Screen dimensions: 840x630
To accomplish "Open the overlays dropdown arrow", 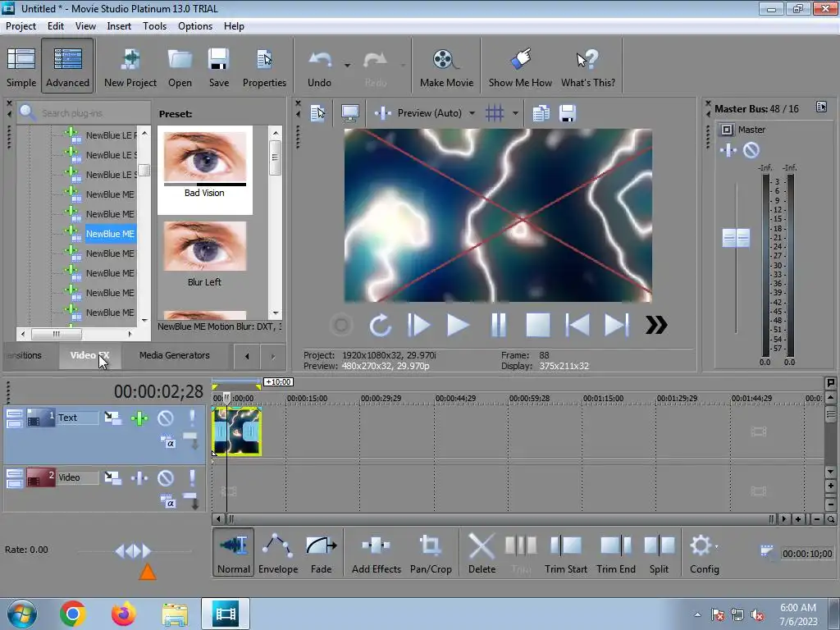I will 515,113.
